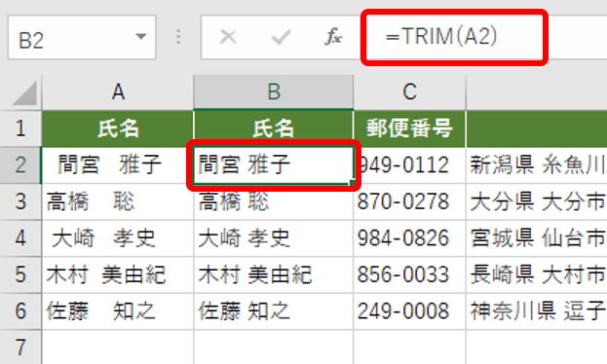
Task: Select row 7 header
Action: coord(20,347)
